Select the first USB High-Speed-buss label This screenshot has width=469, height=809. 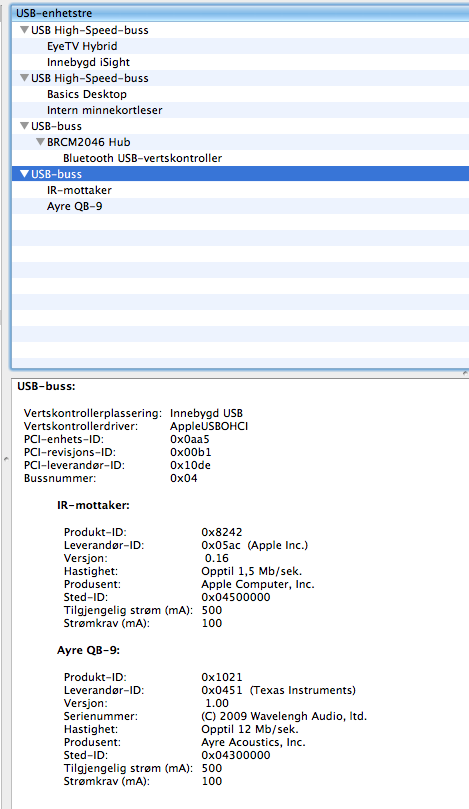click(90, 30)
